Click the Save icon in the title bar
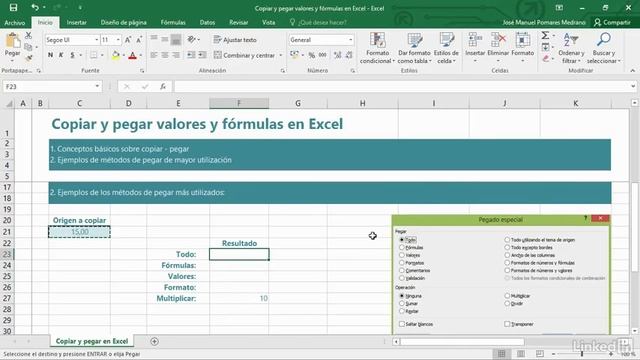 click(13, 7)
